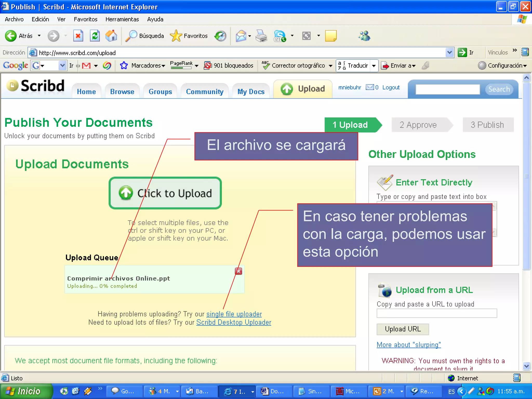
Task: Click the inbox envelope icon next to mniebuhr
Action: (370, 87)
